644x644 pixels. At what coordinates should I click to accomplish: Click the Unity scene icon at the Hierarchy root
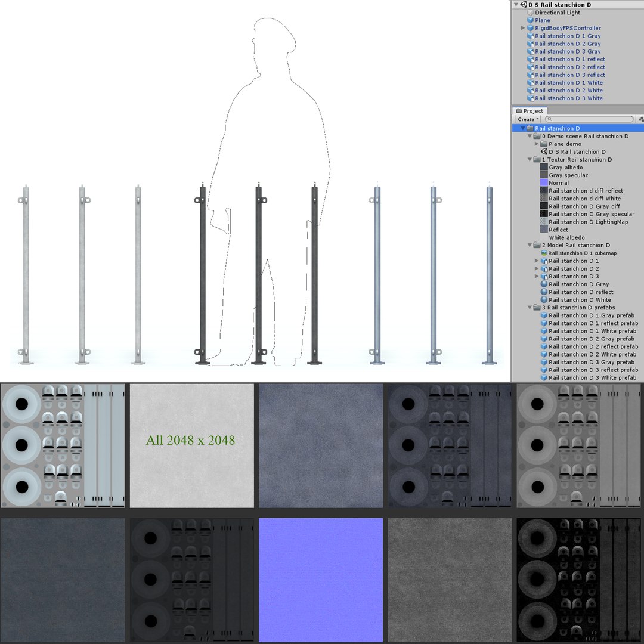point(524,5)
